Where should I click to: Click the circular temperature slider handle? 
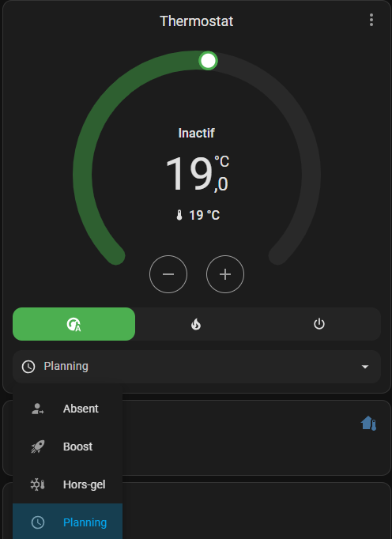(208, 61)
